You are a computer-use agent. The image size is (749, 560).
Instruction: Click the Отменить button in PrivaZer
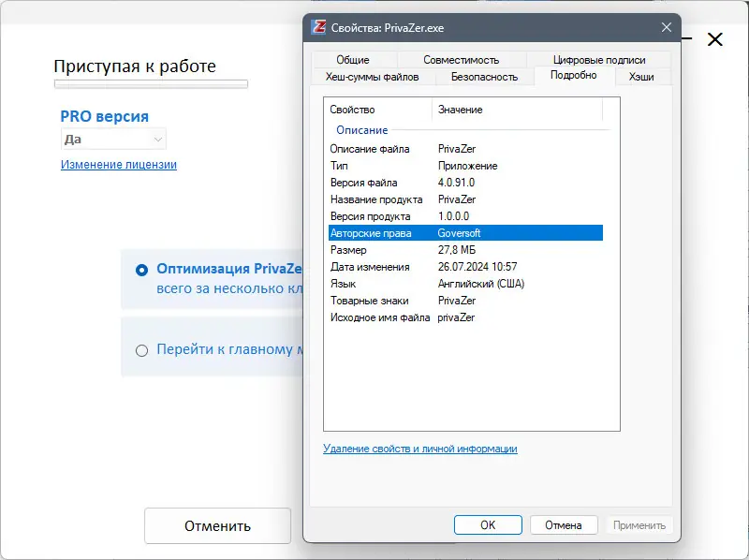[x=217, y=525]
